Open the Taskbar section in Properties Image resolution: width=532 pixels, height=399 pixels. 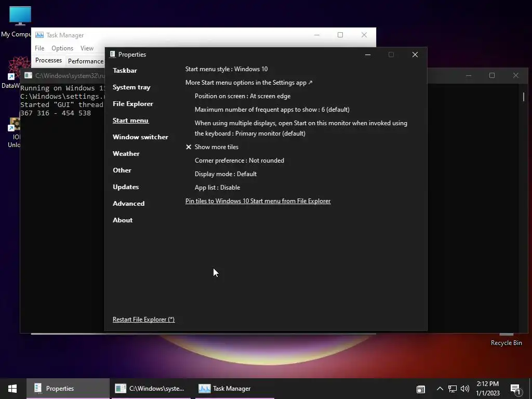(x=125, y=71)
